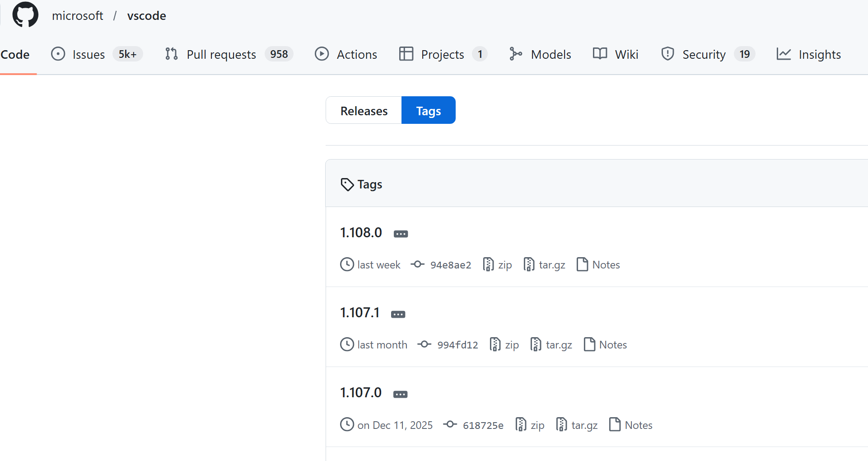Open the Security tab shield icon

pyautogui.click(x=667, y=54)
